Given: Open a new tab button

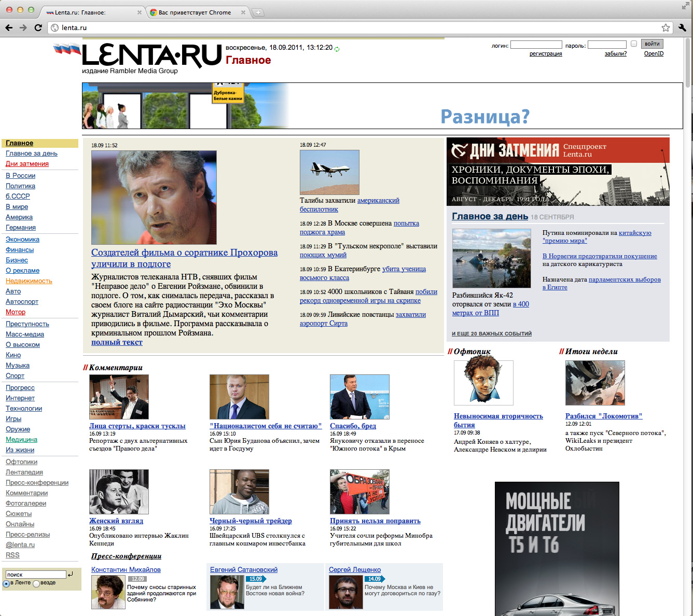Looking at the screenshot, I should point(258,12).
